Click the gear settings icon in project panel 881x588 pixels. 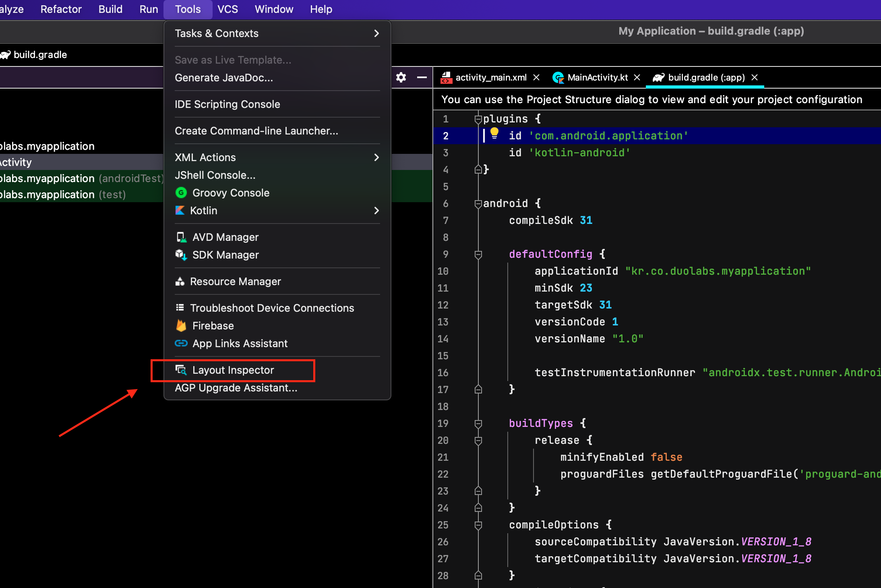click(x=401, y=77)
